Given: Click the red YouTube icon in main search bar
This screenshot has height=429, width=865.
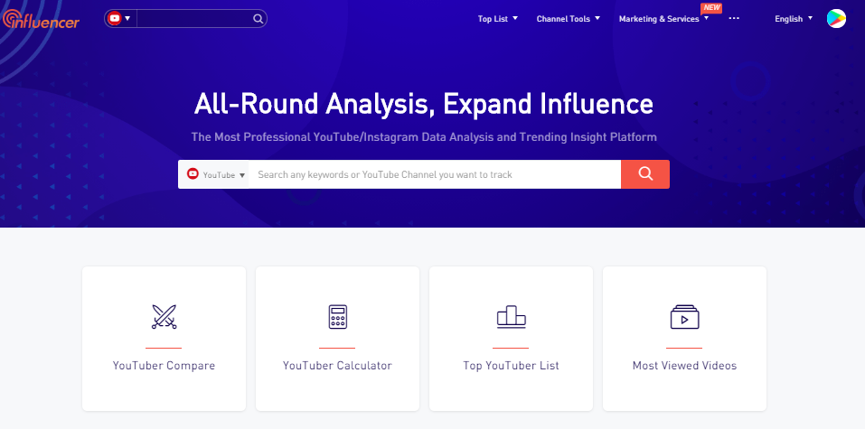Looking at the screenshot, I should [193, 174].
